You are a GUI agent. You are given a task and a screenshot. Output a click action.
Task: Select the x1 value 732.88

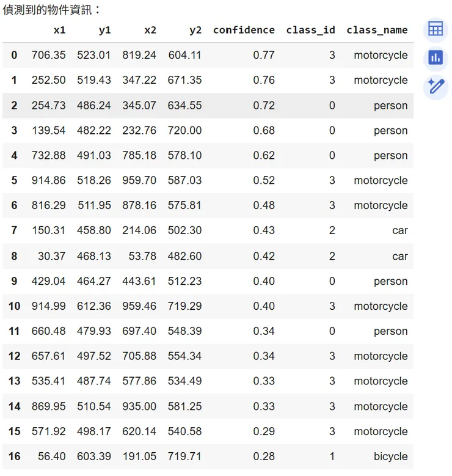pyautogui.click(x=49, y=155)
